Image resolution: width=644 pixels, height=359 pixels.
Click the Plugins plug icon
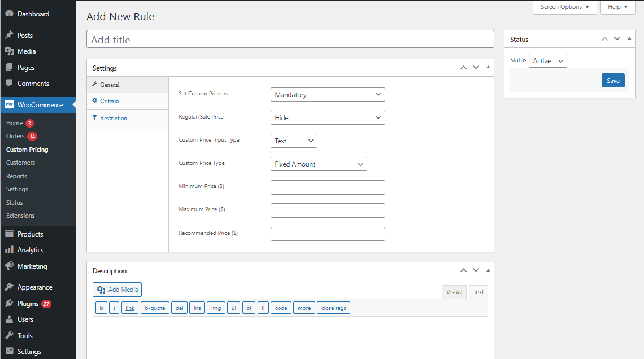(9, 304)
